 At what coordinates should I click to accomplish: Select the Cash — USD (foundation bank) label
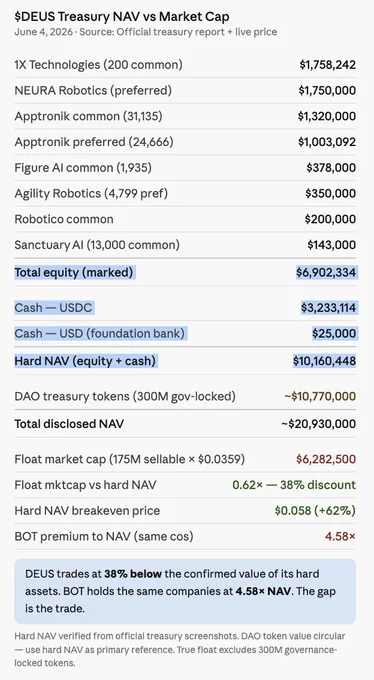[99, 333]
